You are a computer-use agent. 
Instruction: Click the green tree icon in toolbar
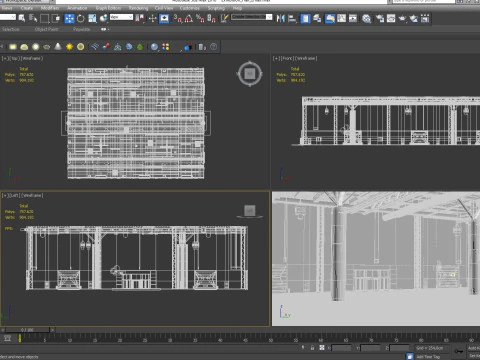pos(140,47)
